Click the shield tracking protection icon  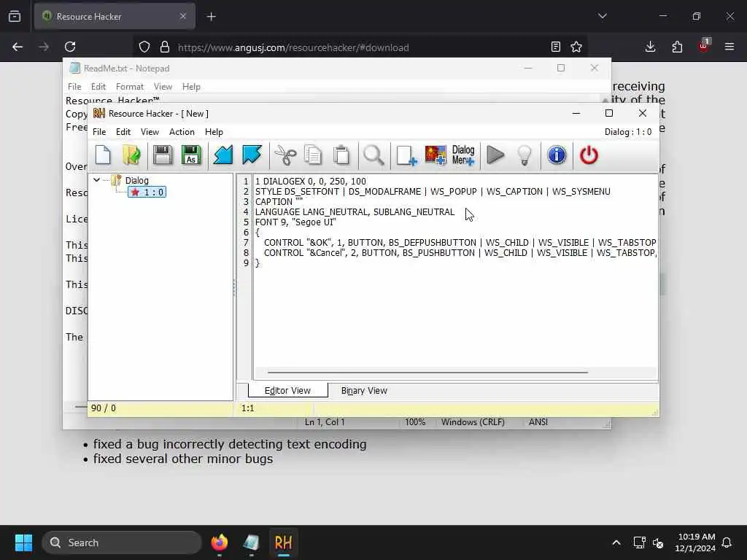(144, 47)
